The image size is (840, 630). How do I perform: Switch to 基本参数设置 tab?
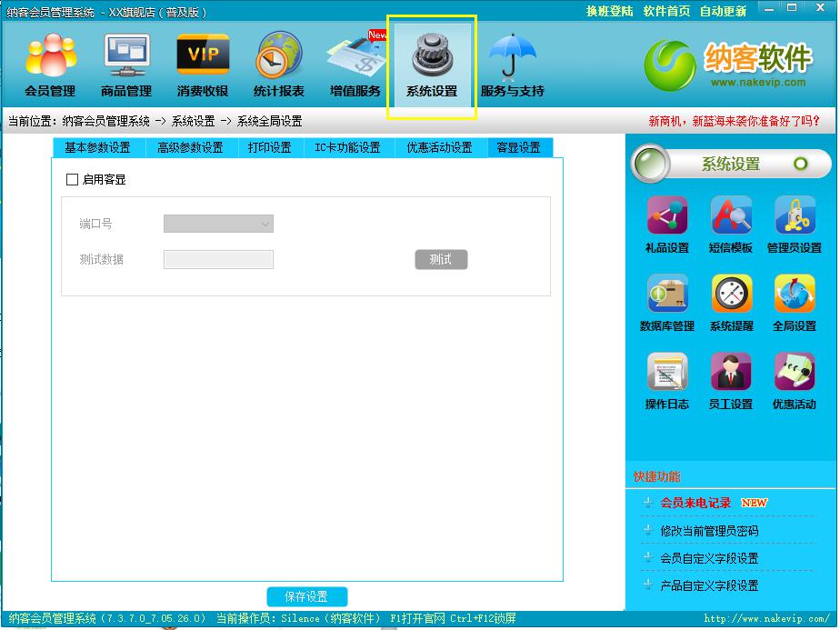pyautogui.click(x=97, y=147)
